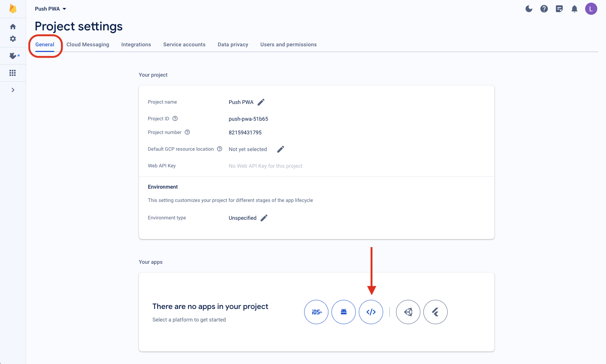Click the Firebase logo
The image size is (606, 364).
click(13, 9)
